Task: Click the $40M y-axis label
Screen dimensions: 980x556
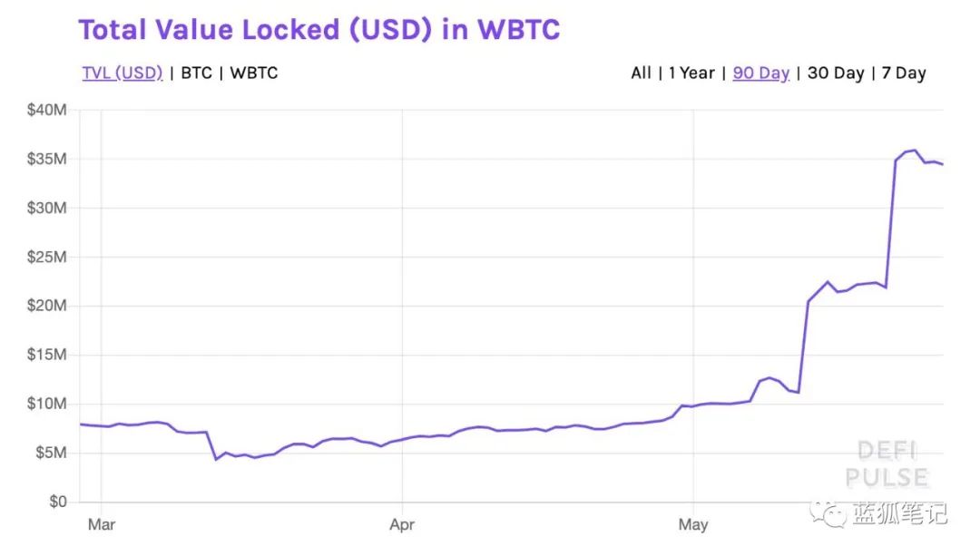Action: tap(47, 111)
